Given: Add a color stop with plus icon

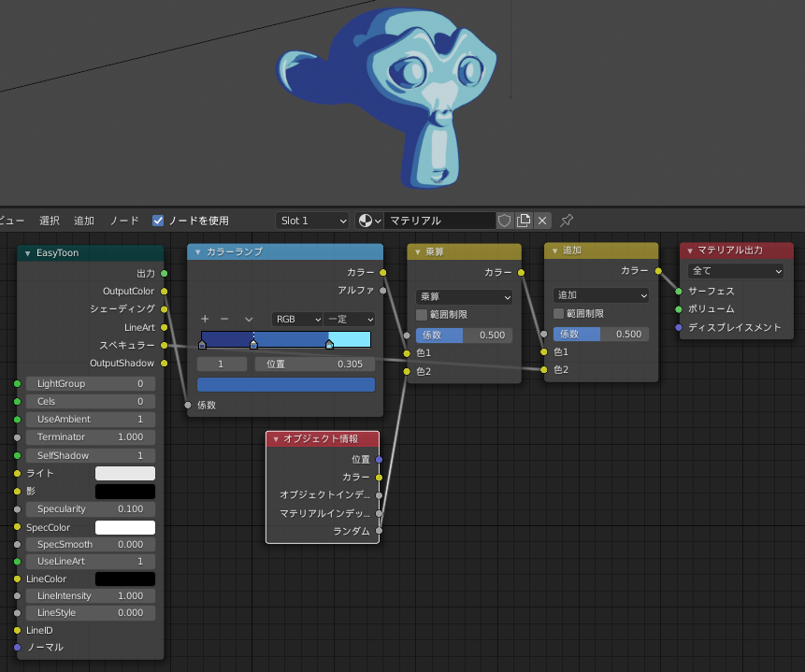Looking at the screenshot, I should click(x=205, y=319).
